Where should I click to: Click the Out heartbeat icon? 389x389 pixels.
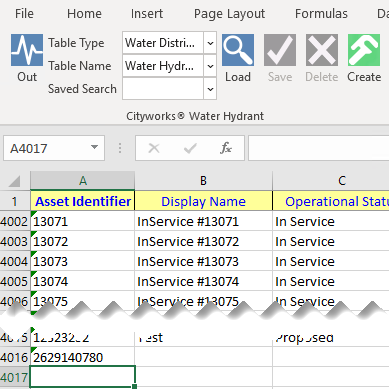click(27, 50)
